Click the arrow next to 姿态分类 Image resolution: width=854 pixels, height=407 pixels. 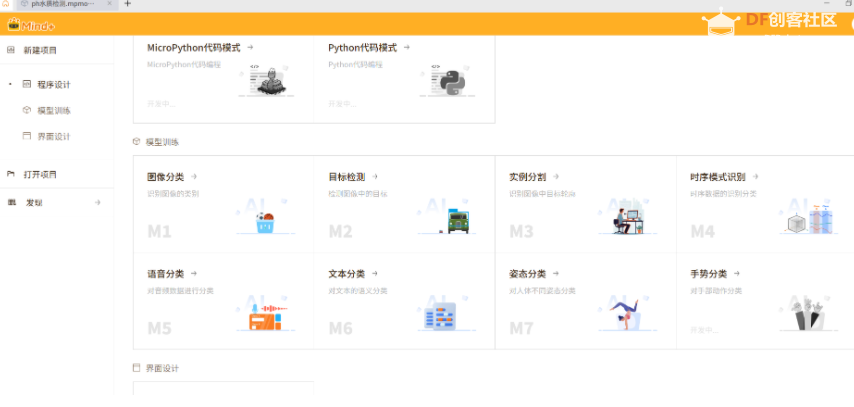click(x=556, y=274)
